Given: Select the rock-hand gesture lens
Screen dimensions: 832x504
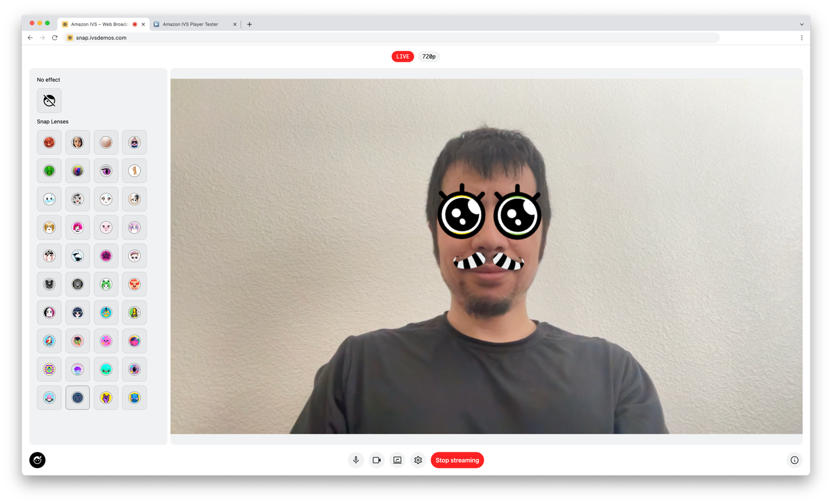Looking at the screenshot, I should [x=106, y=398].
